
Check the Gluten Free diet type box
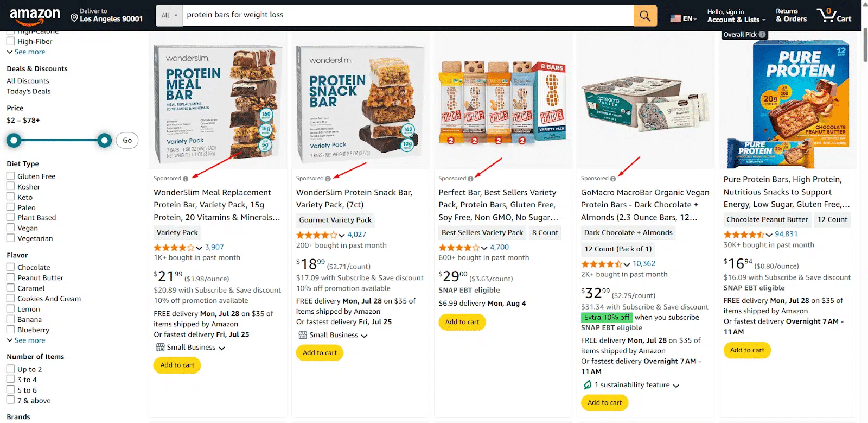10,176
